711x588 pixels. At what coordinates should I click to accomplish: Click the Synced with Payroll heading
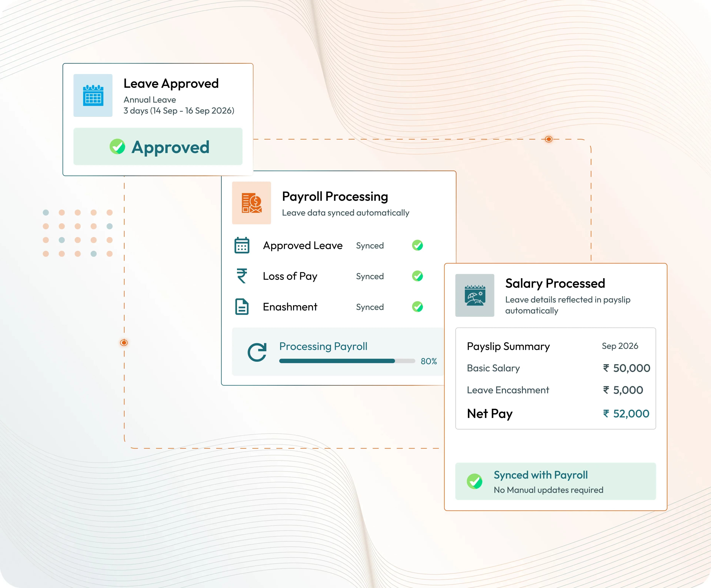(540, 475)
